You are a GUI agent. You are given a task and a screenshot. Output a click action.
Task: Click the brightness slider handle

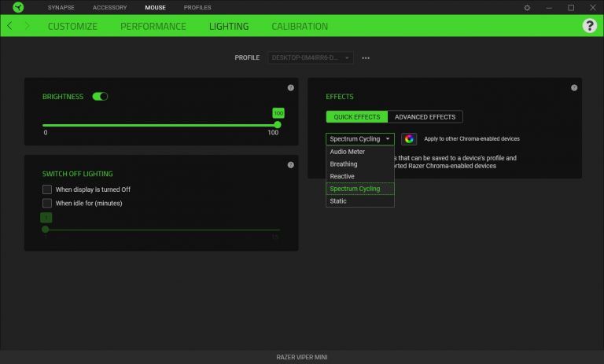coord(278,124)
